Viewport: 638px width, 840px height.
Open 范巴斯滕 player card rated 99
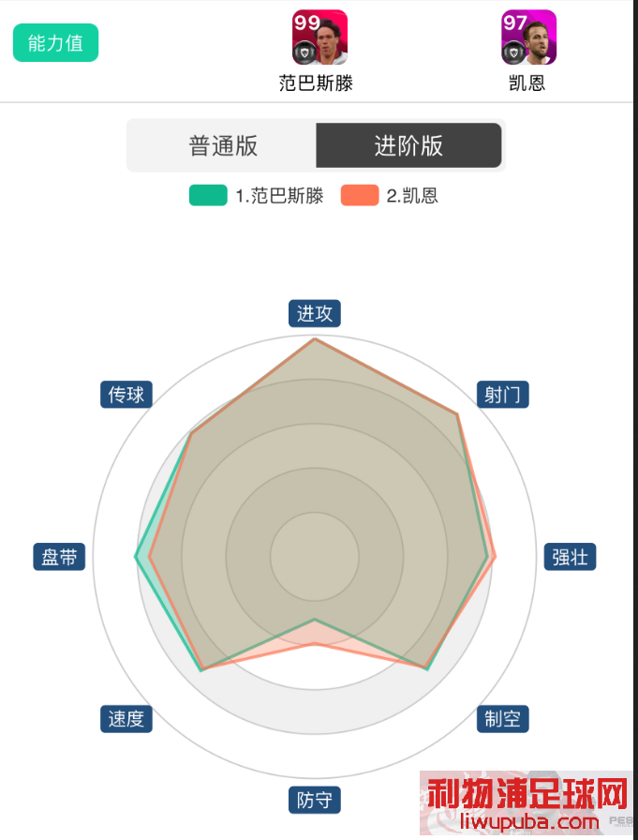tap(319, 37)
